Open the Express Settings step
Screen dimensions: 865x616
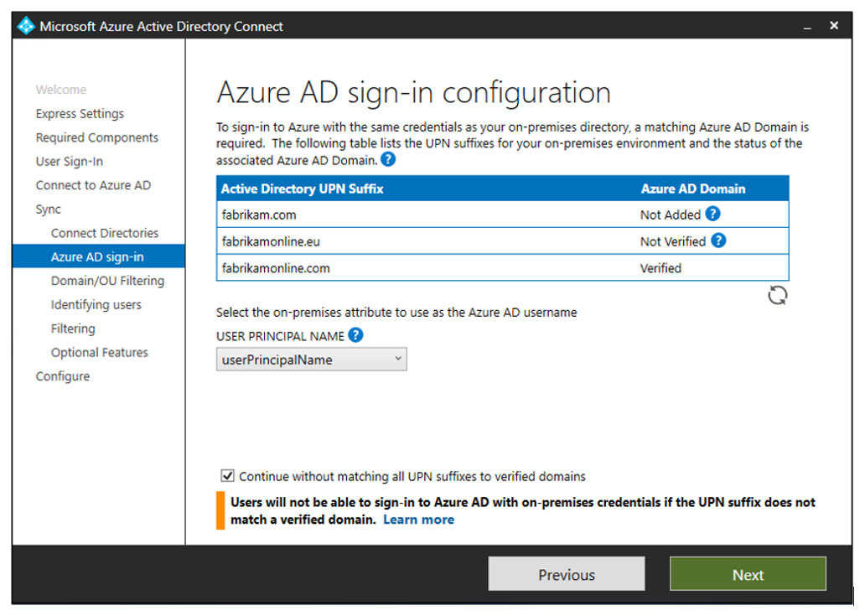80,114
